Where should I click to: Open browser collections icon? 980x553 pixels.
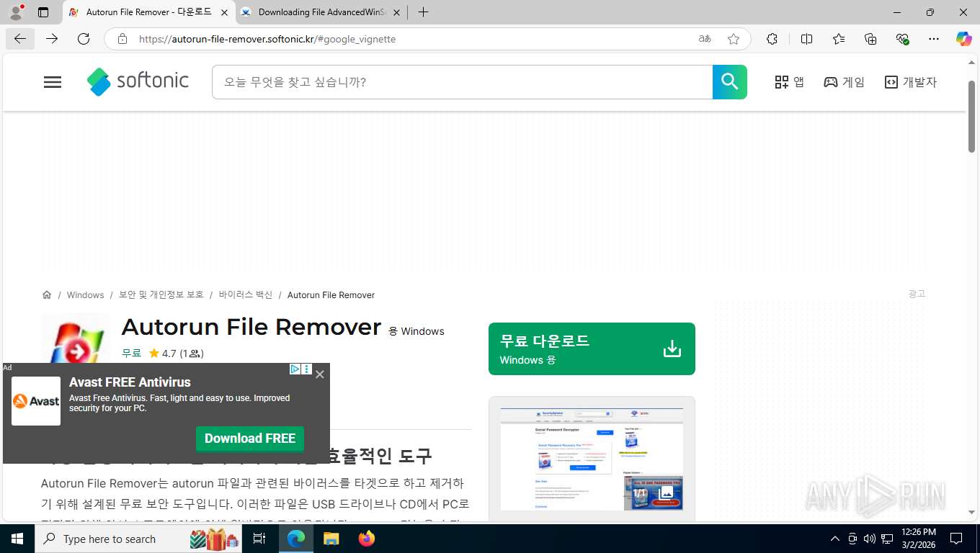click(870, 39)
